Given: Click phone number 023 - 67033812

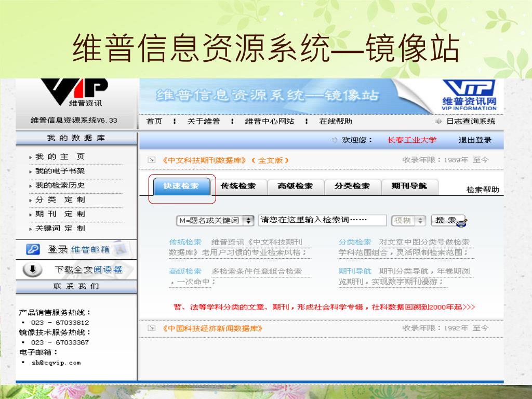Looking at the screenshot, I should pyautogui.click(x=60, y=323).
